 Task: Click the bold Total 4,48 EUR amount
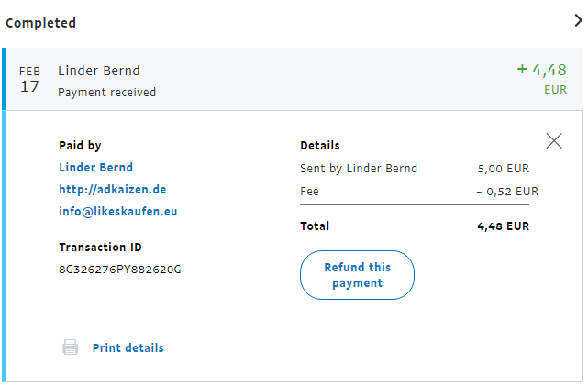click(x=503, y=226)
